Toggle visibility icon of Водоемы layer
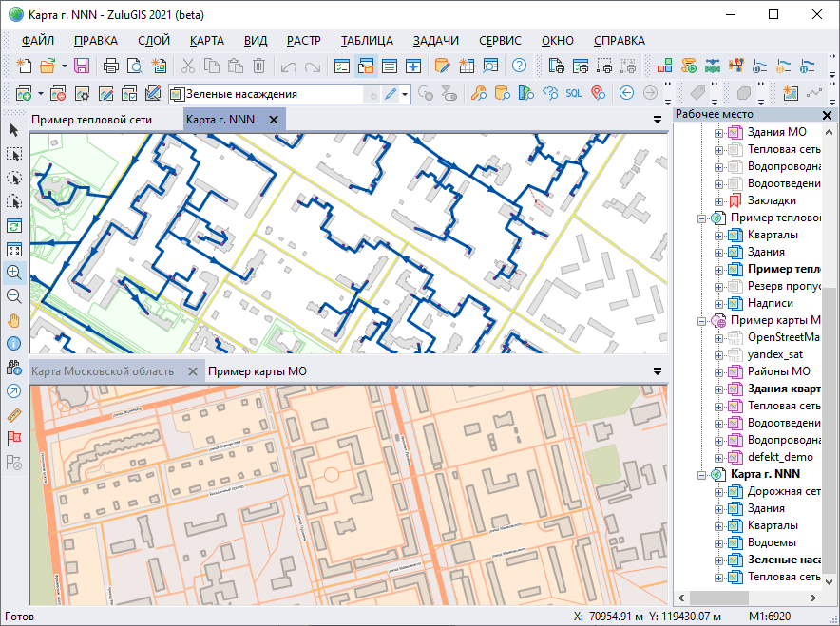 pyautogui.click(x=736, y=542)
